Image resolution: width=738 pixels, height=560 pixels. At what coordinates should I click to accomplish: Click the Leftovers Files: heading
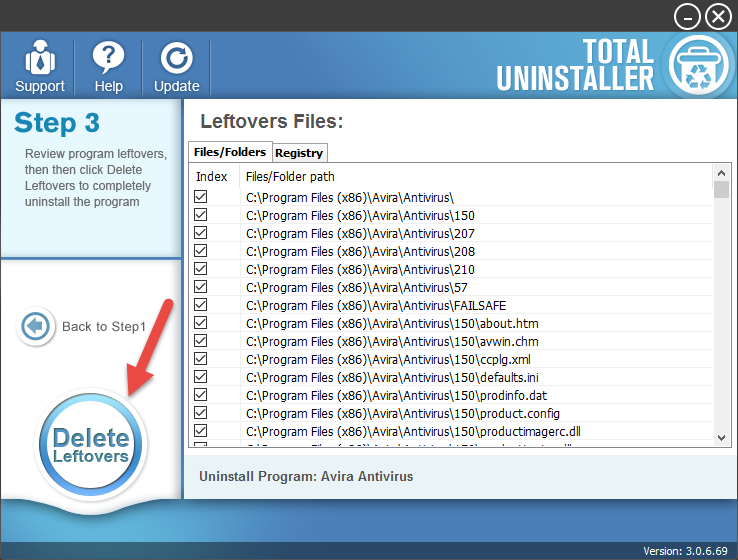tap(272, 121)
